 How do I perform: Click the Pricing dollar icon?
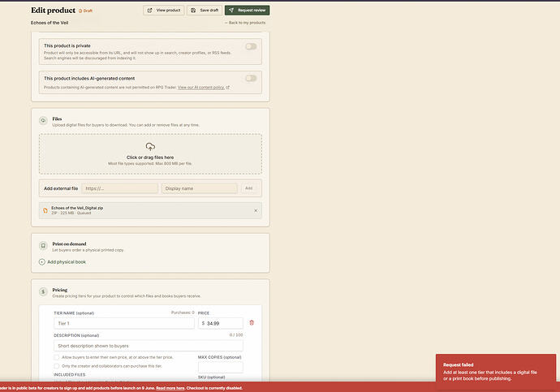(x=43, y=291)
